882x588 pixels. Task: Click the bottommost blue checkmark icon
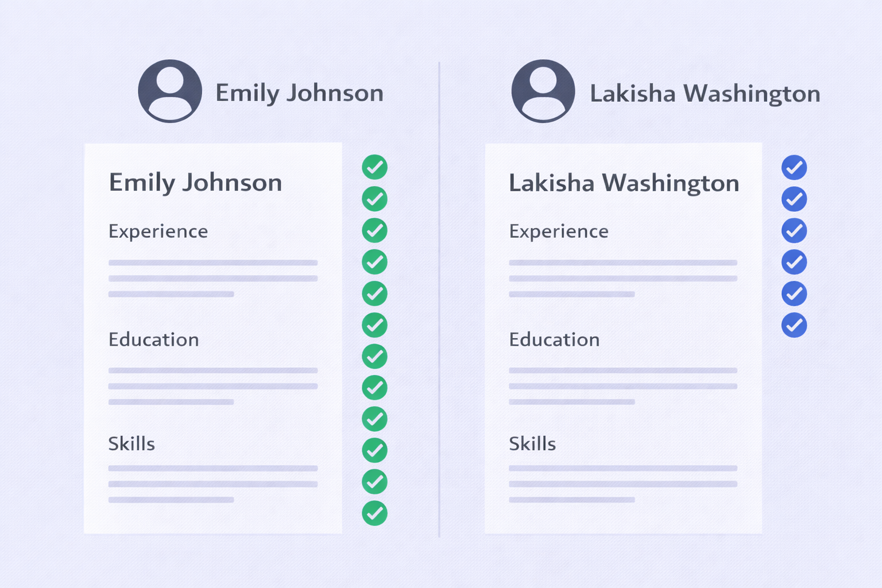pos(794,325)
